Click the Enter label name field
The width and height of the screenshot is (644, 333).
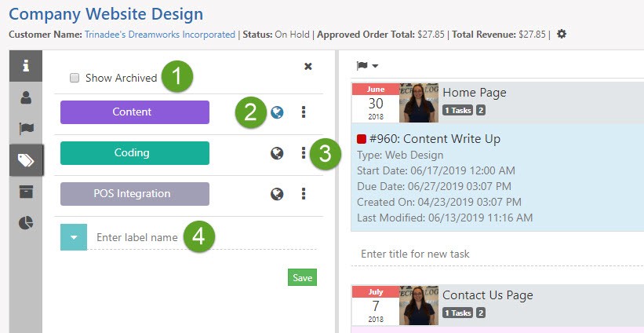tap(137, 236)
